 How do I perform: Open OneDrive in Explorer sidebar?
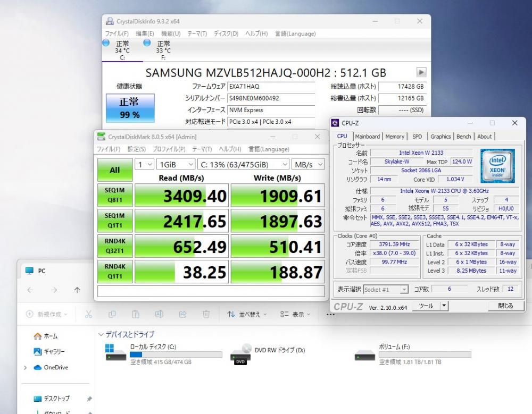pyautogui.click(x=51, y=367)
